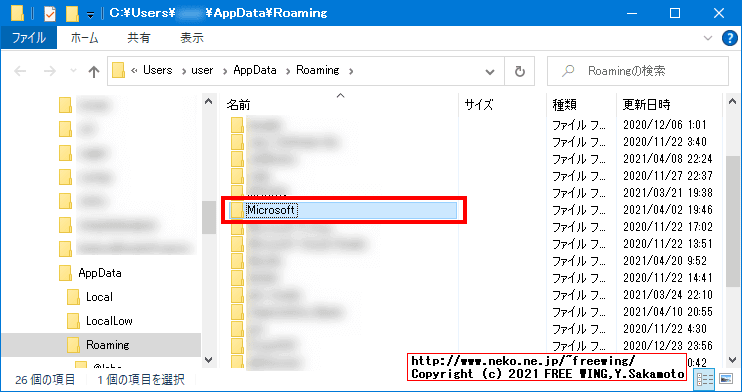Select AppData in the navigation tree
742x392 pixels.
tap(100, 273)
